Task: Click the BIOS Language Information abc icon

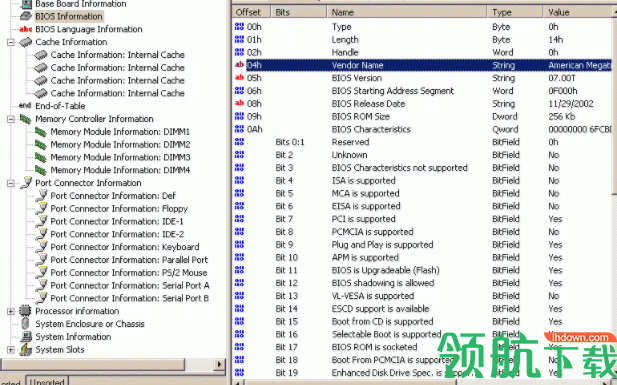Action: click(x=26, y=29)
